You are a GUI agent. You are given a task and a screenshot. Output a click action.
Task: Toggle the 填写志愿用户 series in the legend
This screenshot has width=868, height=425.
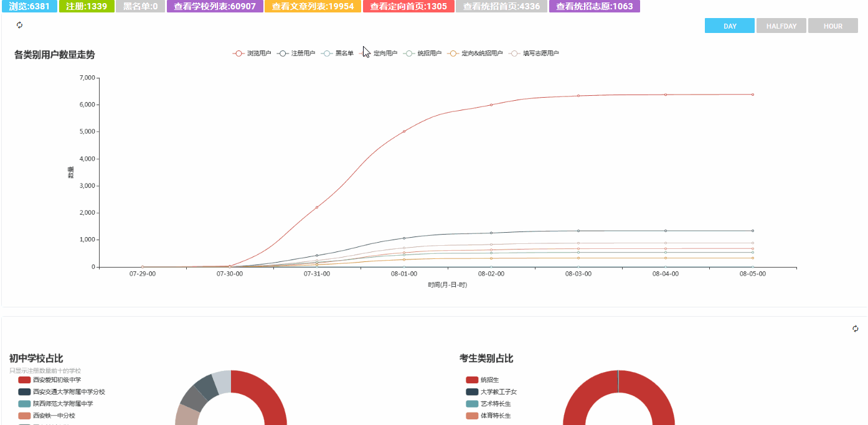pos(534,54)
